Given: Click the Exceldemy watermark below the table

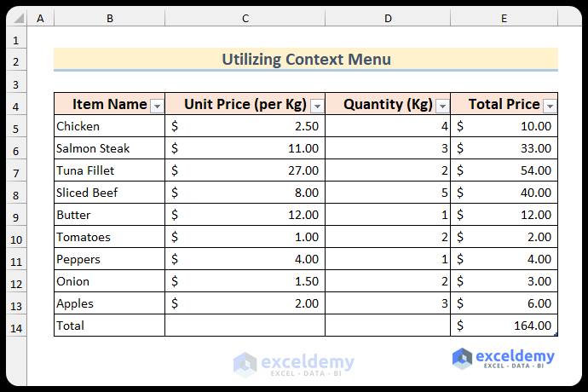Looking at the screenshot, I should (294, 364).
